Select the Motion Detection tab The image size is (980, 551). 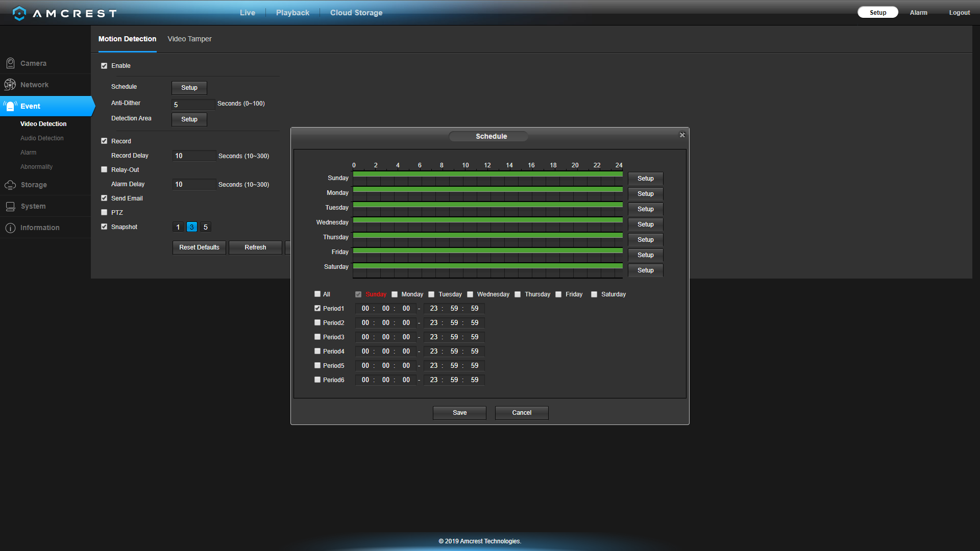pos(127,39)
